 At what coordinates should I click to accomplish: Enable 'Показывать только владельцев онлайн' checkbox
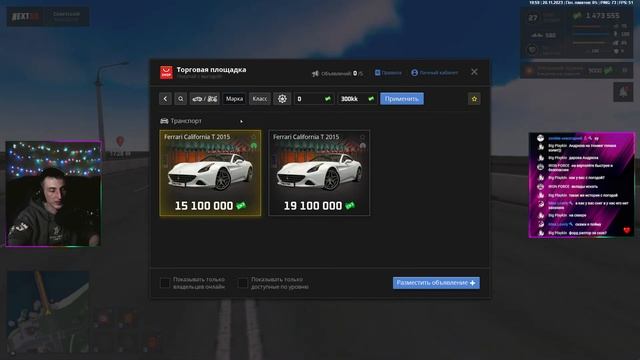(x=165, y=283)
